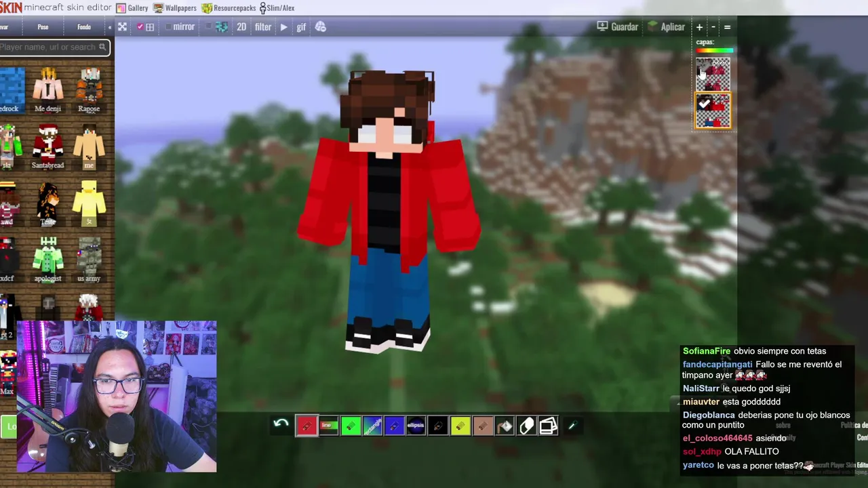The width and height of the screenshot is (868, 488).
Task: Add a new layer with plus
Action: tap(699, 27)
